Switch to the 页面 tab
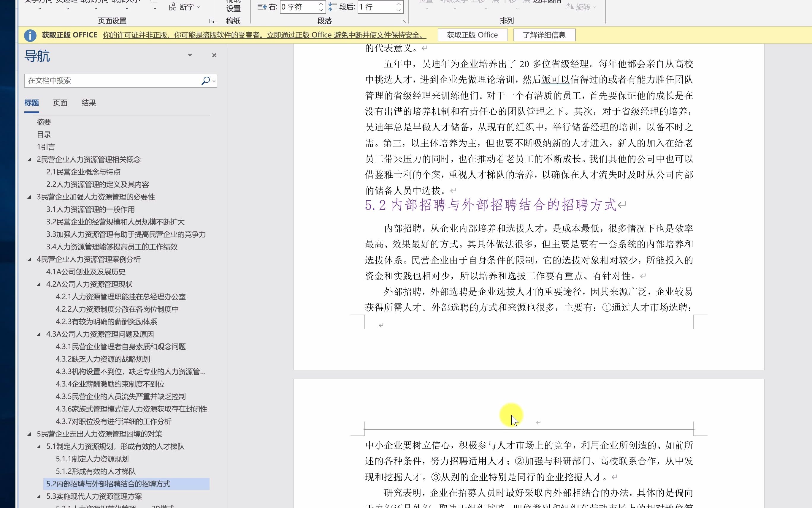 (x=60, y=103)
